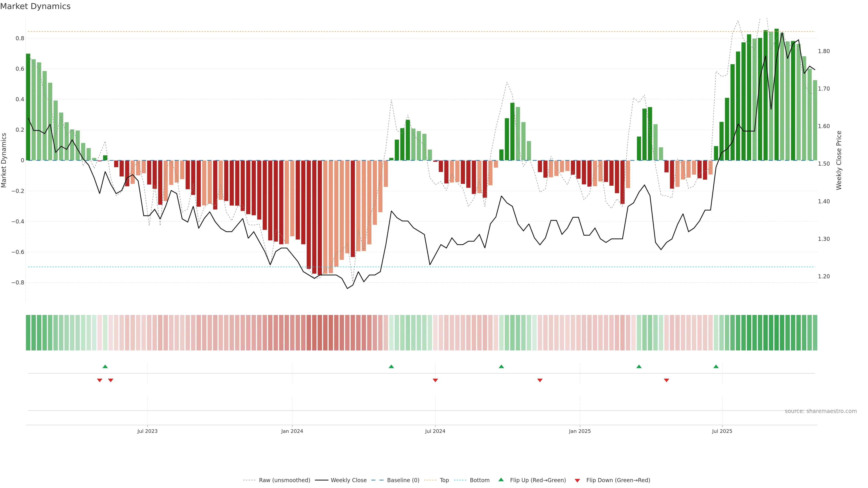
Task: Click green flip-up marker before Jul 2024
Action: pos(391,366)
